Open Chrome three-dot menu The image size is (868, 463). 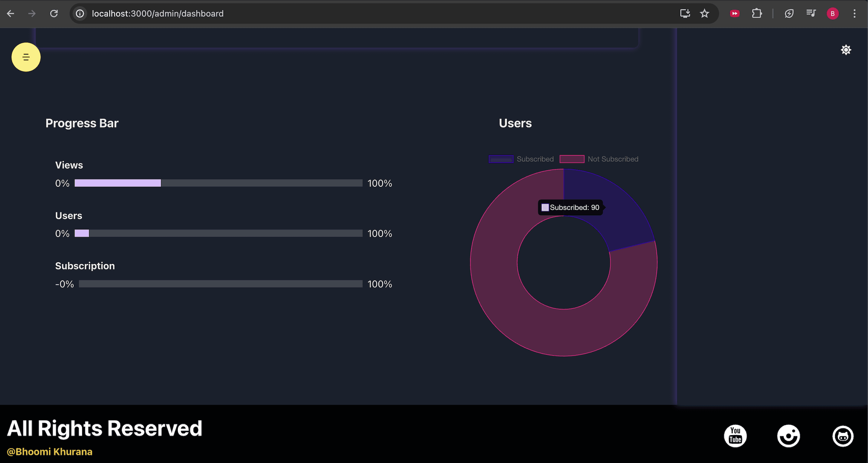point(854,14)
